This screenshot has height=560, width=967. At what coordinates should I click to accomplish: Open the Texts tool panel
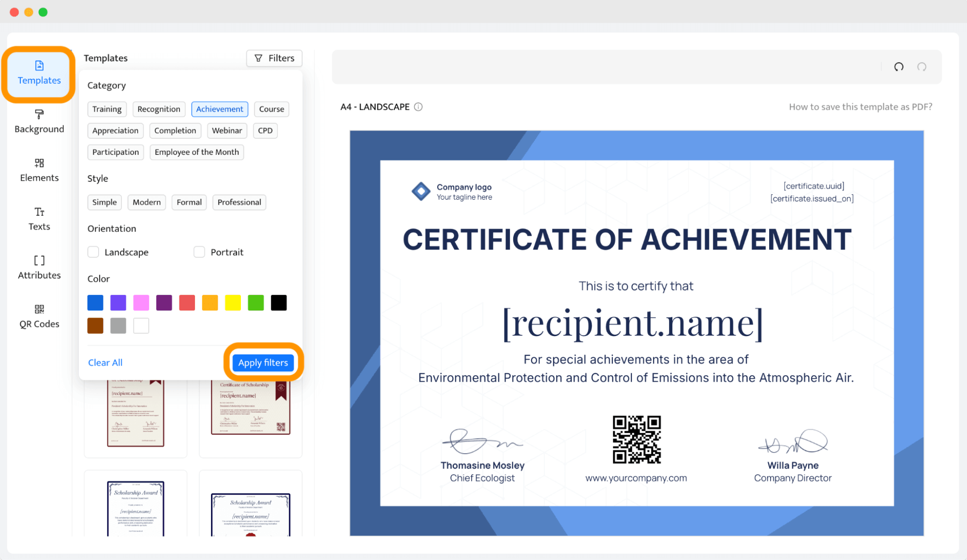[x=39, y=219]
